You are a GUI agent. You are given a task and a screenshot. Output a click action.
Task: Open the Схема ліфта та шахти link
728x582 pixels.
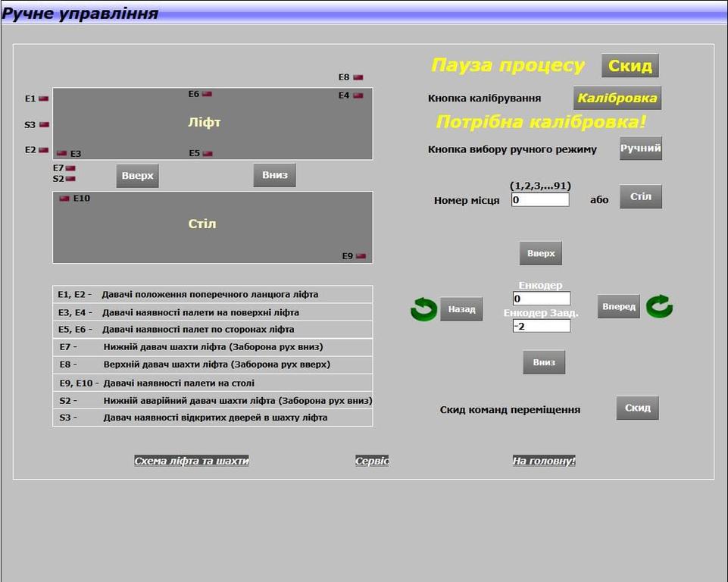(x=192, y=461)
